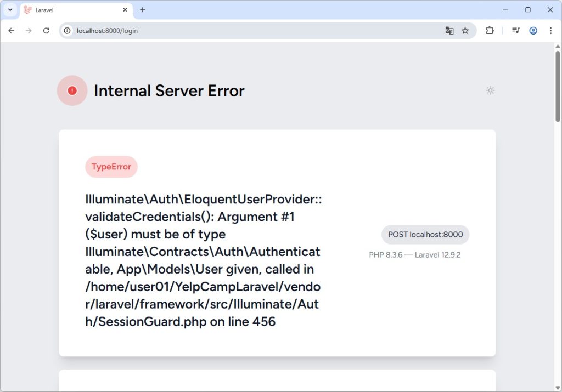
Task: Click the scrollbar up arrow
Action: (x=558, y=46)
